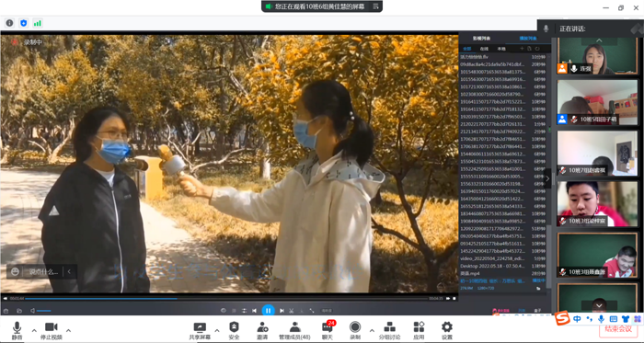Expand share screen options arrow
The height and width of the screenshot is (343, 644).
coord(217,331)
